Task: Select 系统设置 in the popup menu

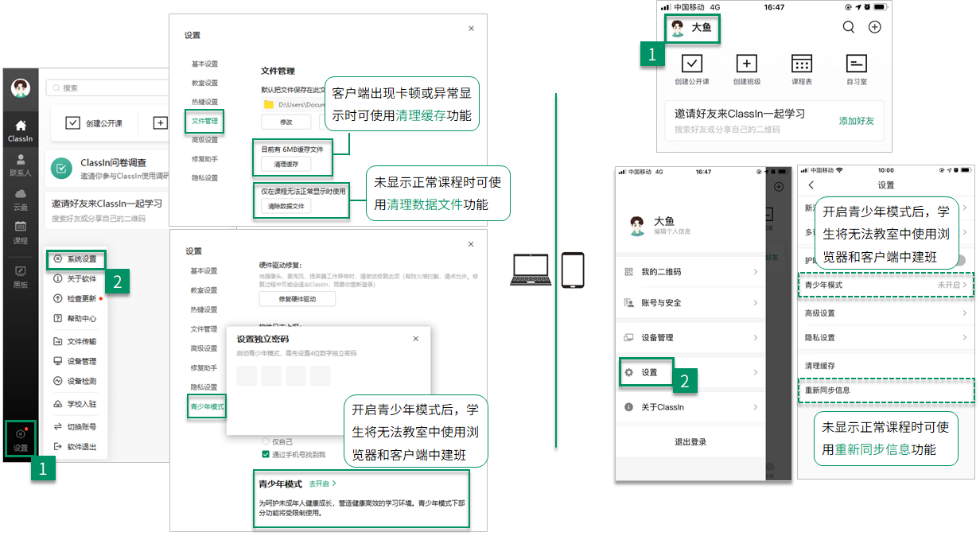Action: (x=76, y=258)
